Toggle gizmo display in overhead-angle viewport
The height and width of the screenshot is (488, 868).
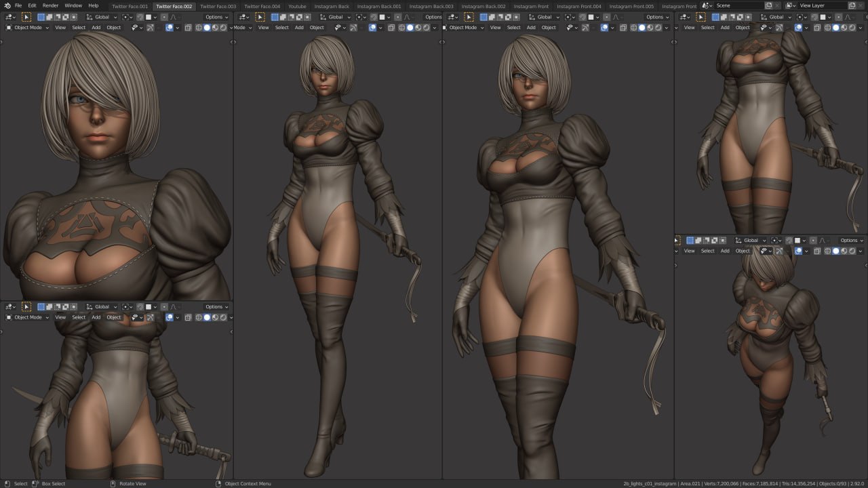coord(779,251)
